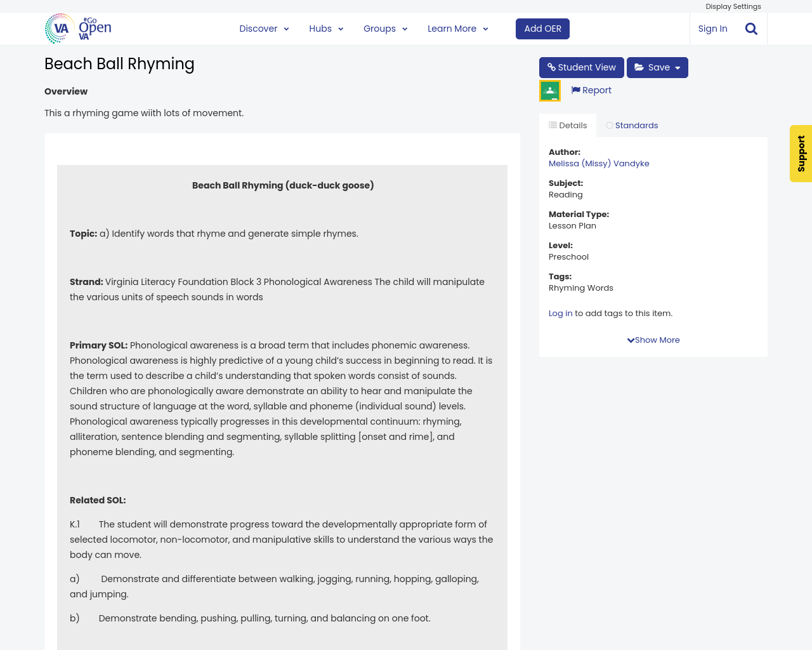Click the Student View link icon
The height and width of the screenshot is (650, 812).
551,67
